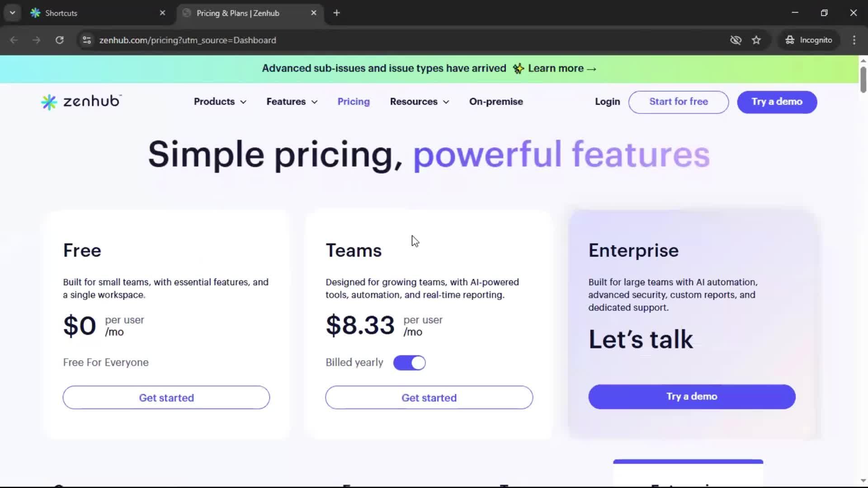Bookmark this page with the star icon
Viewport: 868px width, 488px height.
click(756, 40)
